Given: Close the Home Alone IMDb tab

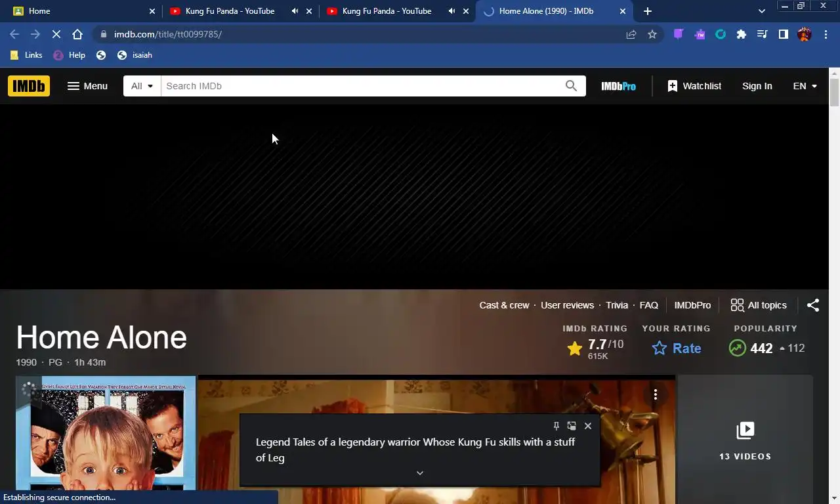Looking at the screenshot, I should coord(623,11).
